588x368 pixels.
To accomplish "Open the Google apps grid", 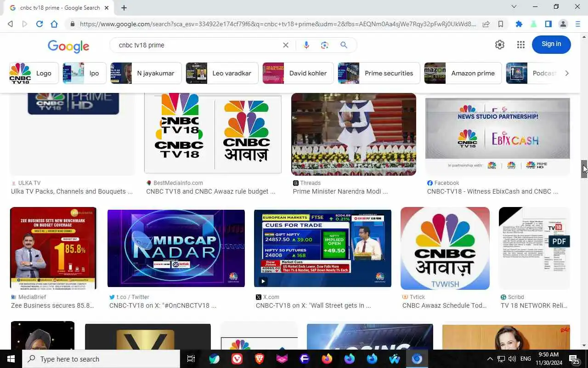I will [x=520, y=45].
